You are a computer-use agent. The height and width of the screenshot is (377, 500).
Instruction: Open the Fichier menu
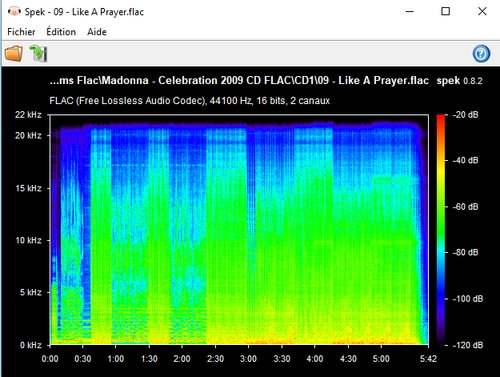(x=21, y=32)
